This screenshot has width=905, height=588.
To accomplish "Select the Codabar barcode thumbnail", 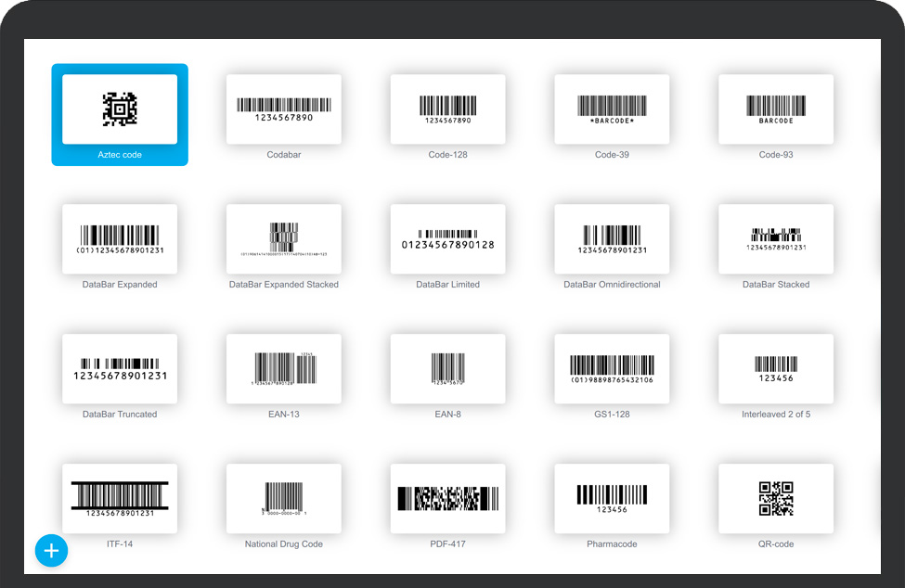I will click(x=284, y=109).
